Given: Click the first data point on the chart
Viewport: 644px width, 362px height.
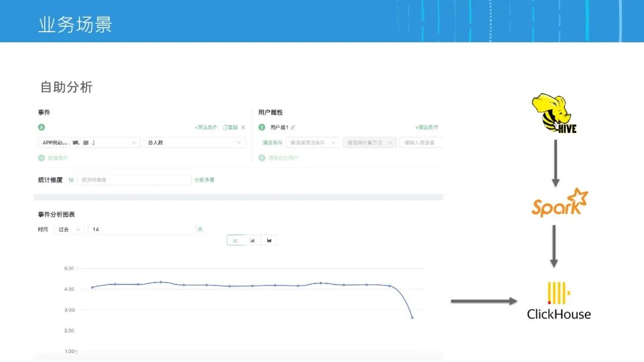Looking at the screenshot, I should [92, 287].
